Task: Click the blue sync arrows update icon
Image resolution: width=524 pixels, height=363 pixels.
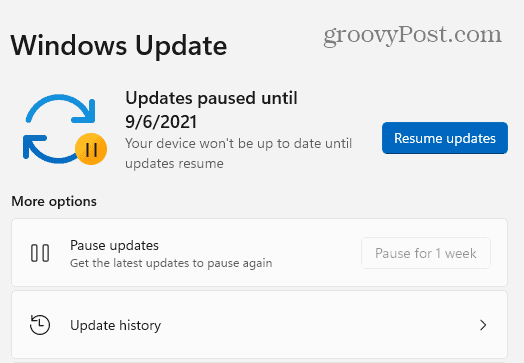Action: 64,130
